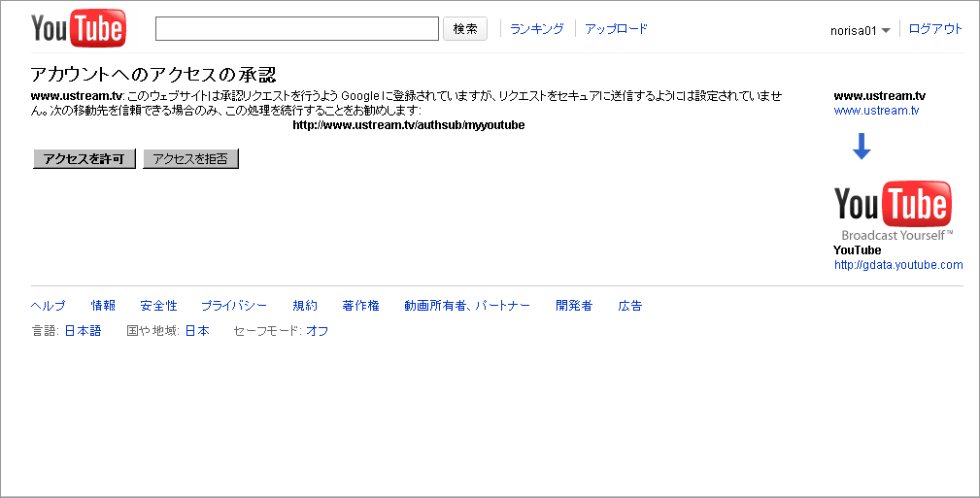Open the 動画所有者、パートナー footer link
The height and width of the screenshot is (498, 980).
pyautogui.click(x=467, y=306)
